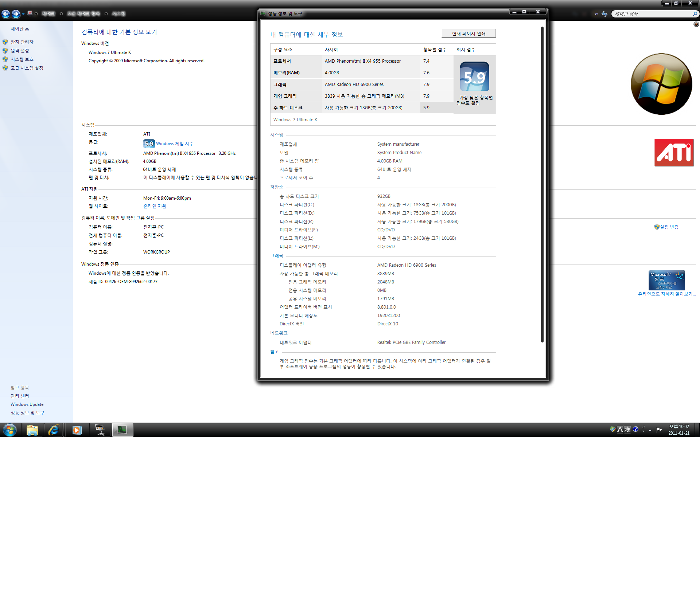Click the 성능 정보 및 도구 title icon
Viewport: 700px width, 615px height.
click(263, 13)
